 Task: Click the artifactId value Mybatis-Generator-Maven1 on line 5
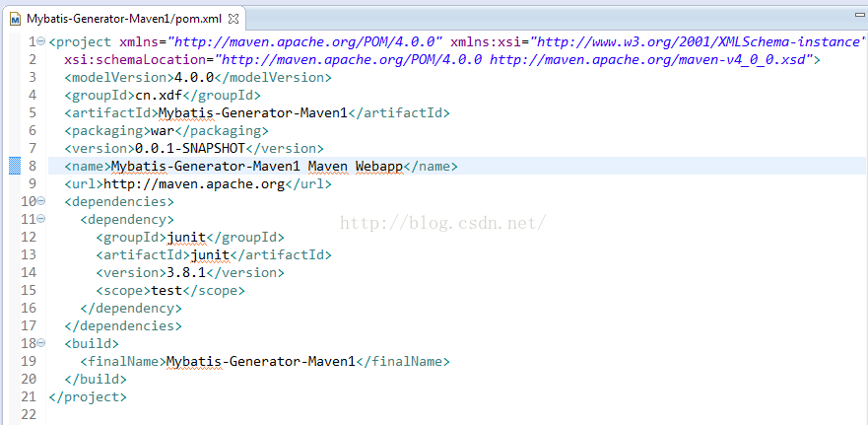point(253,112)
